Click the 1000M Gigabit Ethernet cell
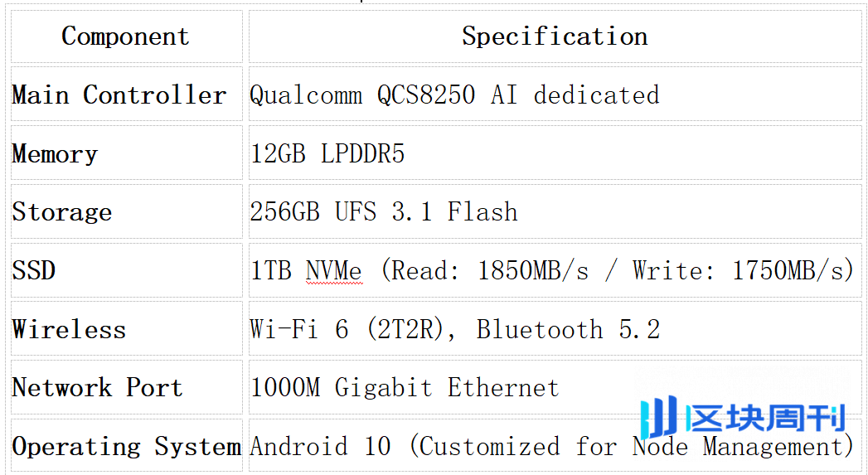 (x=555, y=387)
